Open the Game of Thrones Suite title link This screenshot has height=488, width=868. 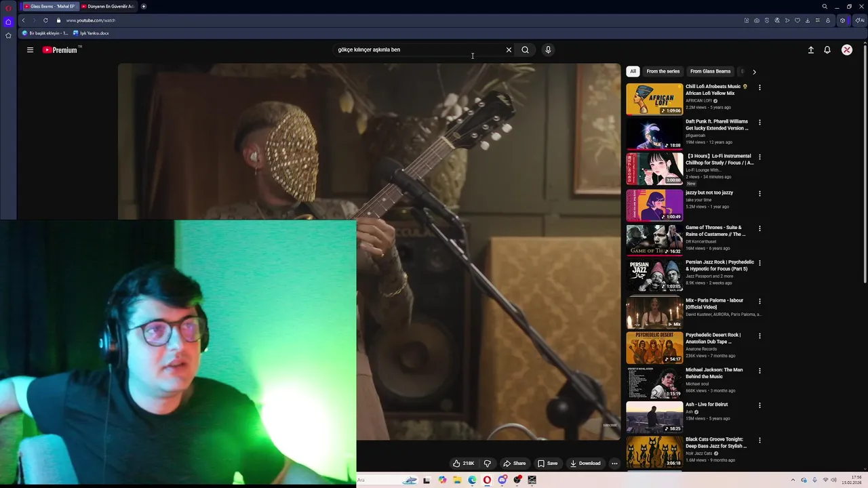(x=715, y=230)
